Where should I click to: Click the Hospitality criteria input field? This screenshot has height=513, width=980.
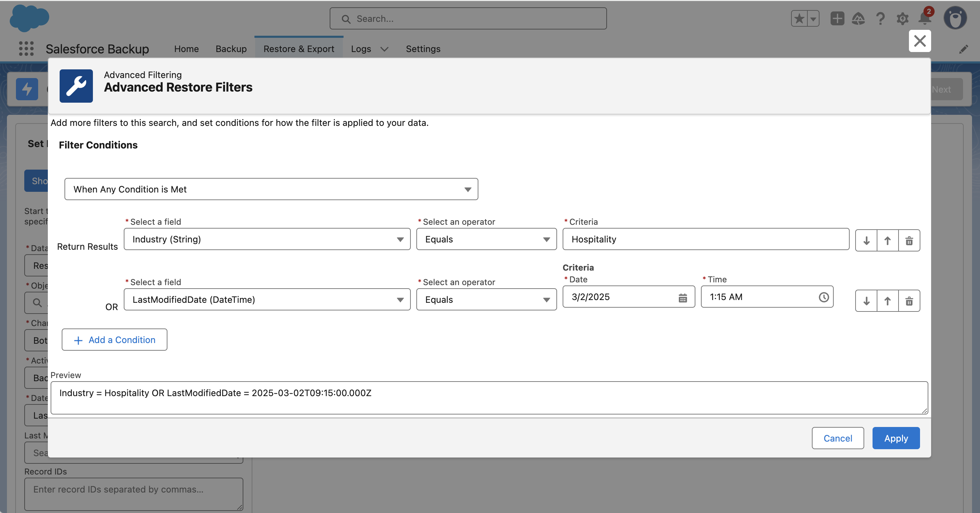click(706, 239)
